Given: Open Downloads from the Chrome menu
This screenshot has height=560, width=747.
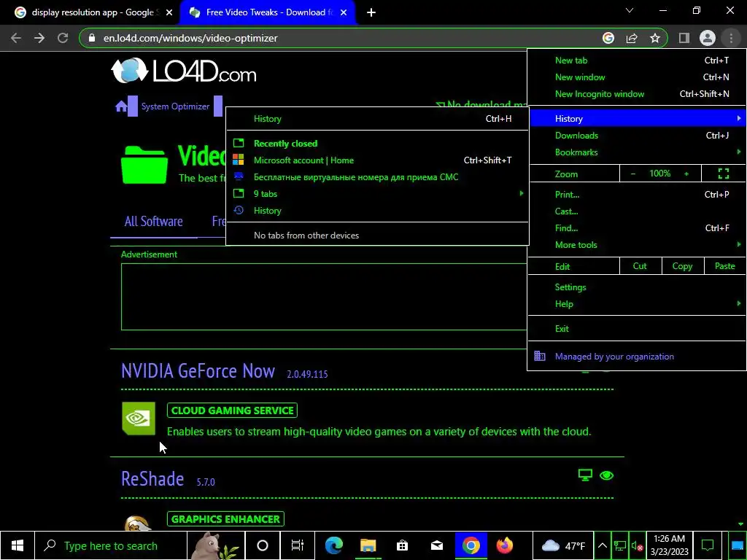Looking at the screenshot, I should (636, 136).
